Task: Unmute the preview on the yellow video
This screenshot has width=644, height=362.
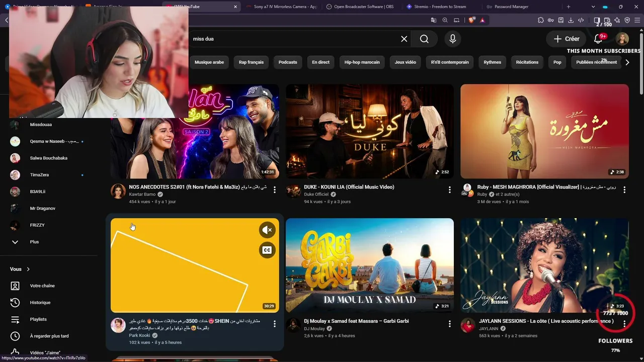Action: [x=267, y=230]
